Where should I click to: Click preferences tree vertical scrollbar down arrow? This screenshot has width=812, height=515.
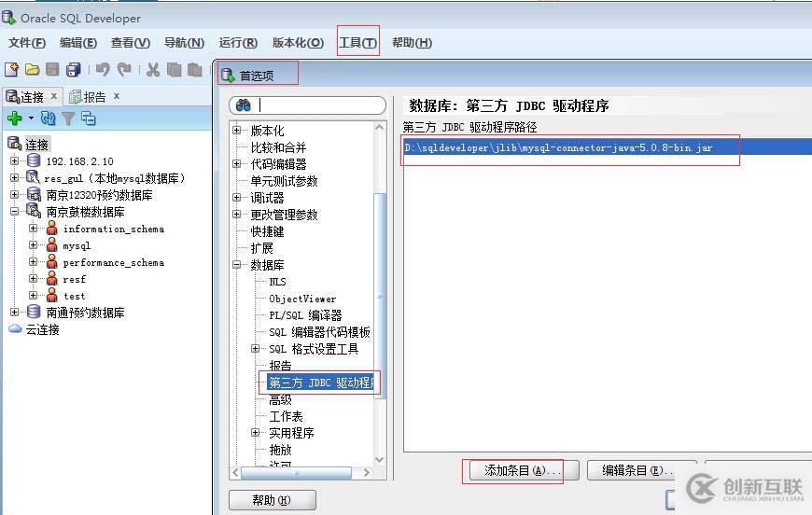click(x=380, y=460)
